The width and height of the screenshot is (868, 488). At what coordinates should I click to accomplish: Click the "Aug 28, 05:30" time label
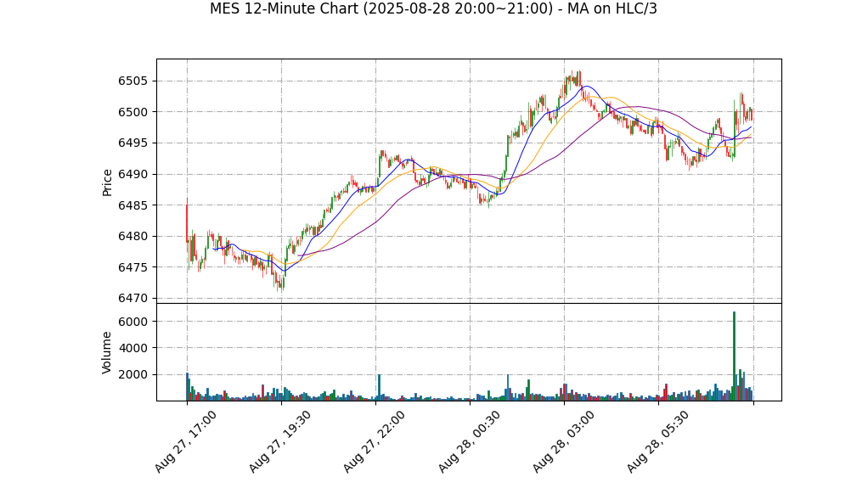(x=657, y=441)
